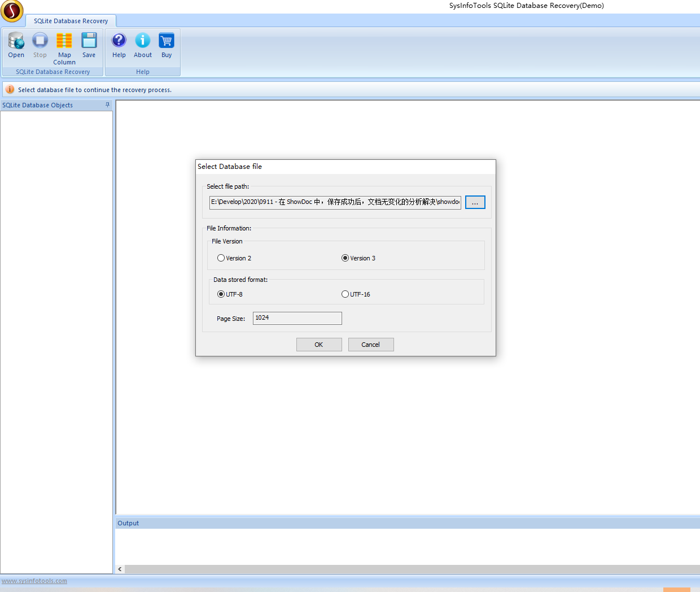The image size is (700, 592).
Task: Click the Page Size field showing 1024
Action: coord(297,318)
